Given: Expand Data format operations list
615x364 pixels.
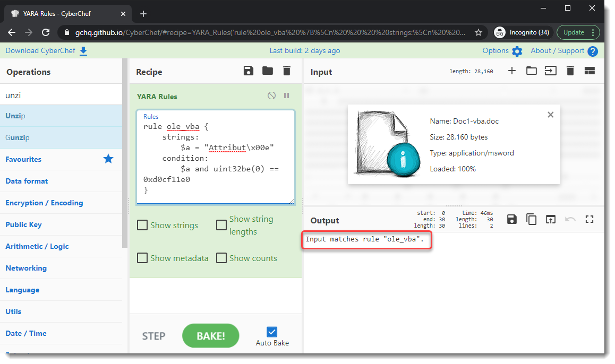Looking at the screenshot, I should click(x=27, y=181).
